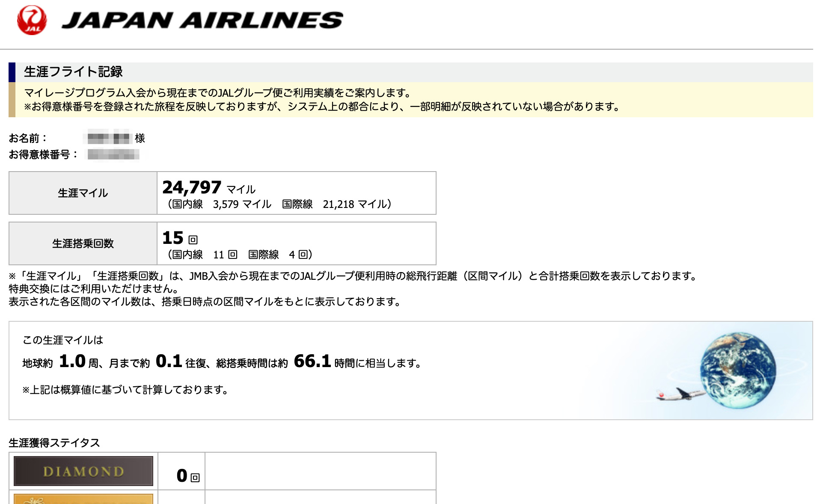Click the 1.0 周 Earth laps figure

click(73, 362)
